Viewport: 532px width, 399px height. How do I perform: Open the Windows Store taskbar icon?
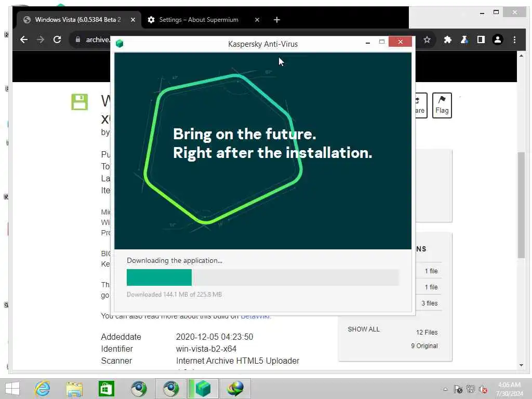coord(106,389)
